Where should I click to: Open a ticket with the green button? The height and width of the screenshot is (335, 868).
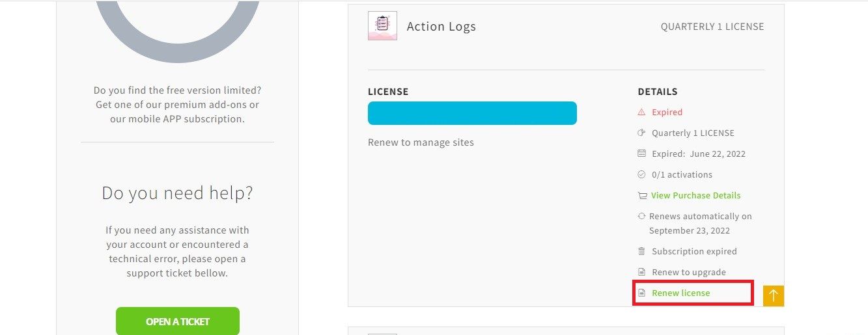(x=178, y=321)
